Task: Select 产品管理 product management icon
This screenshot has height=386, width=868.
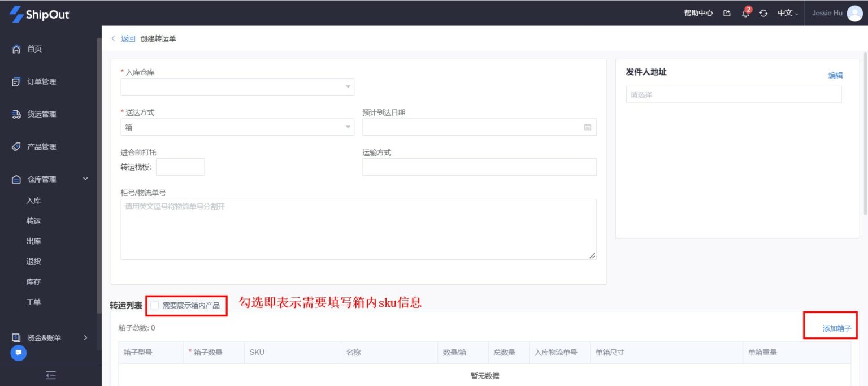Action: click(18, 146)
